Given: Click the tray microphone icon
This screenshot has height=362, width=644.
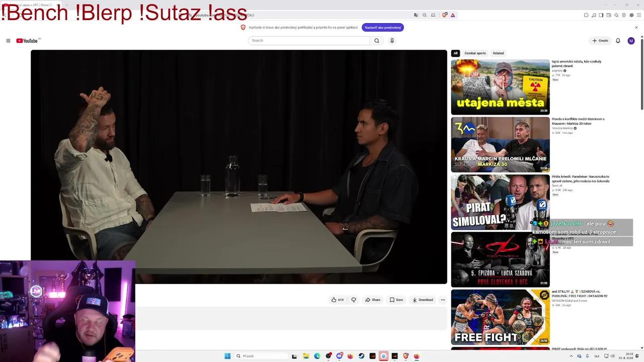Looking at the screenshot, I should pyautogui.click(x=587, y=356).
